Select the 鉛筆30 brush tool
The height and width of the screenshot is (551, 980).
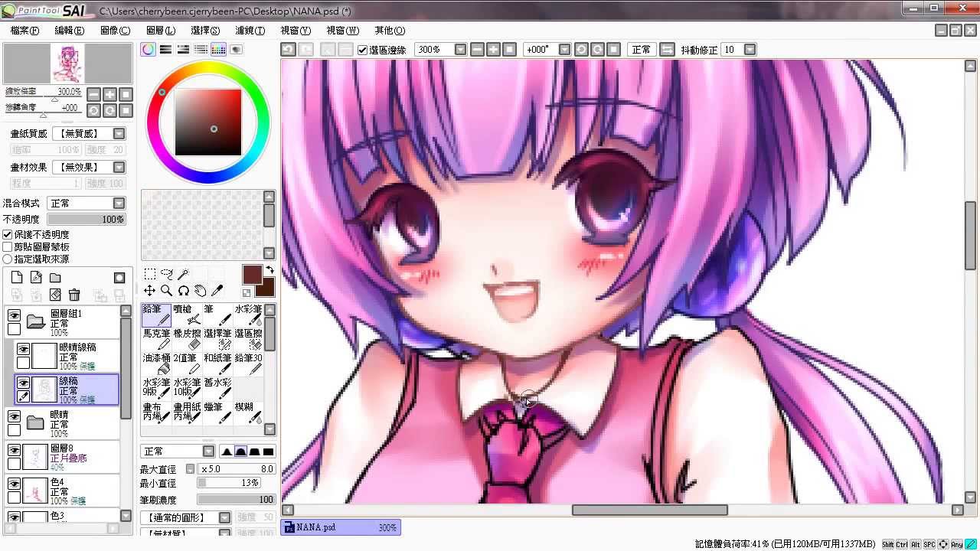[248, 364]
